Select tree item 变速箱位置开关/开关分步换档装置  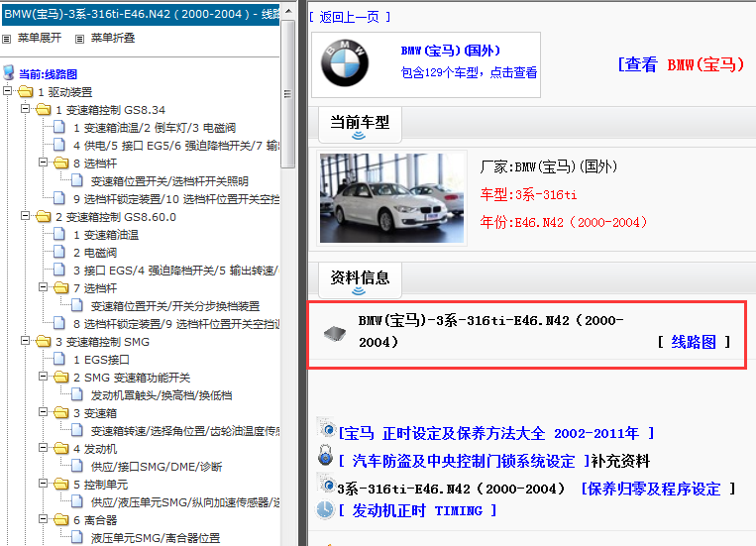(175, 306)
